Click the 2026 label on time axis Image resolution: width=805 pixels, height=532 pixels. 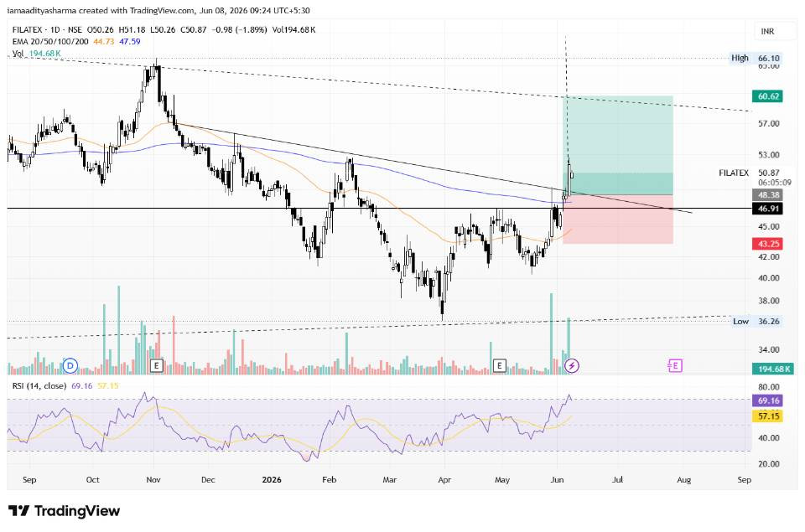point(272,480)
